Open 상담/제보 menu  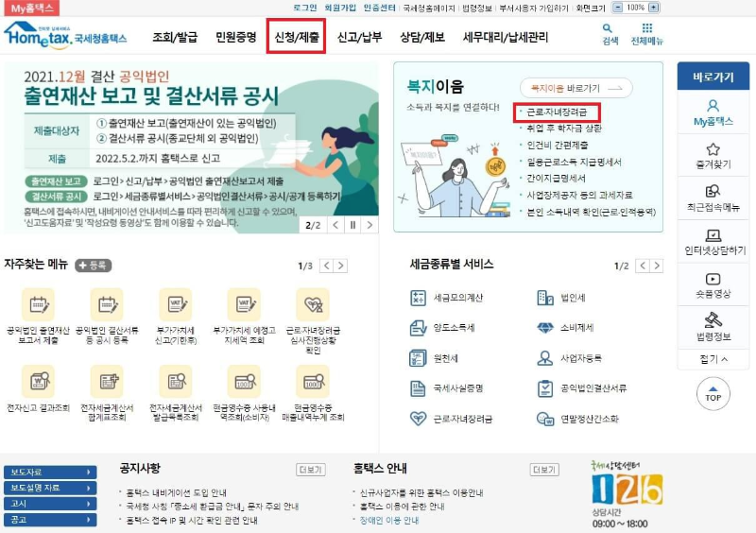422,37
